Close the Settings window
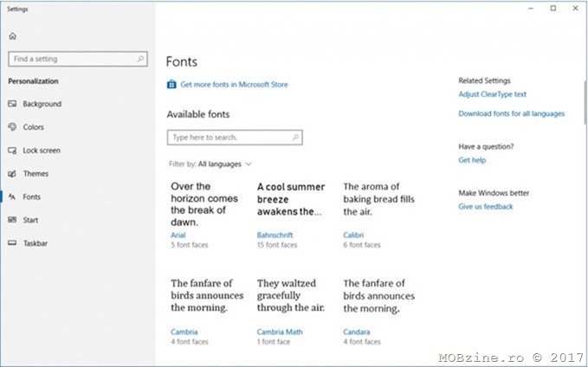This screenshot has height=367, width=588. (576, 9)
